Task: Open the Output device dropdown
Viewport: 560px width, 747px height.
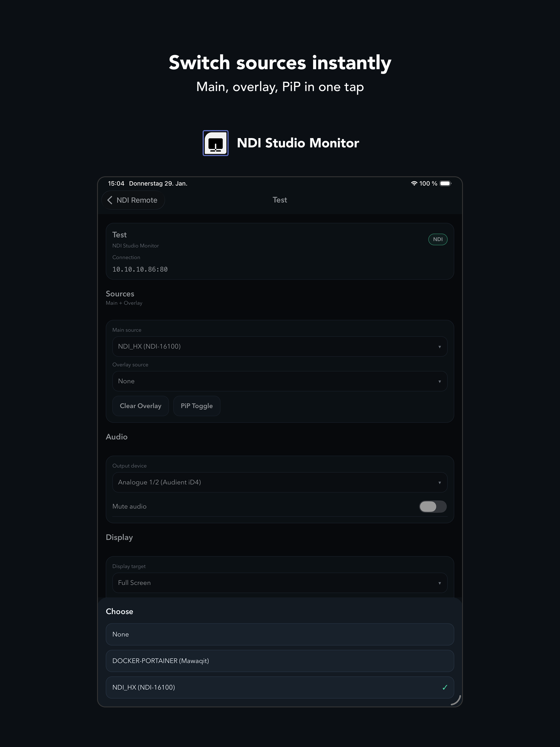Action: tap(280, 482)
